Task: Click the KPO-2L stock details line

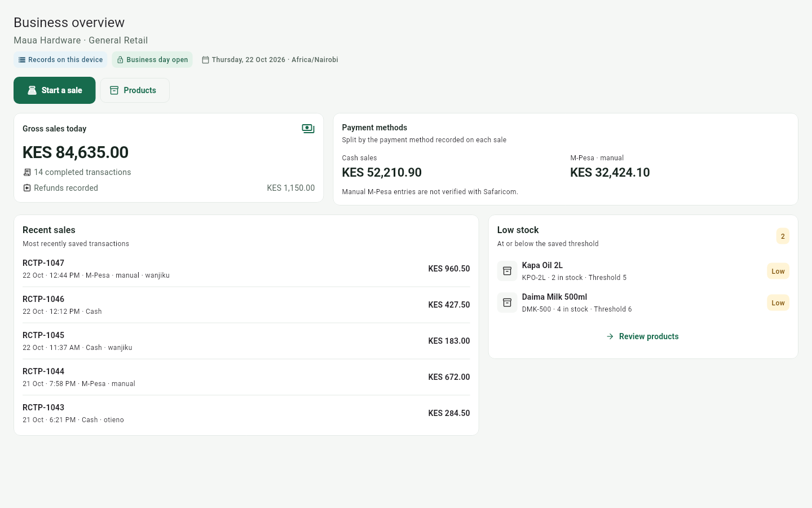Action: (574, 278)
